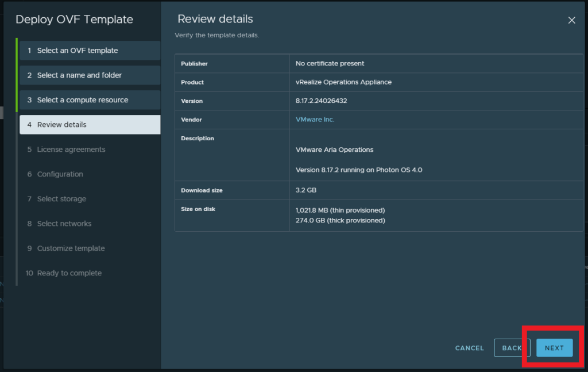Choose the Select storage step

click(x=61, y=199)
